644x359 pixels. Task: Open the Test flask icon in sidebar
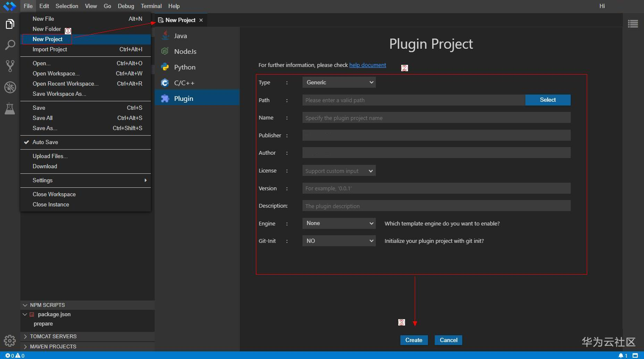click(x=10, y=109)
